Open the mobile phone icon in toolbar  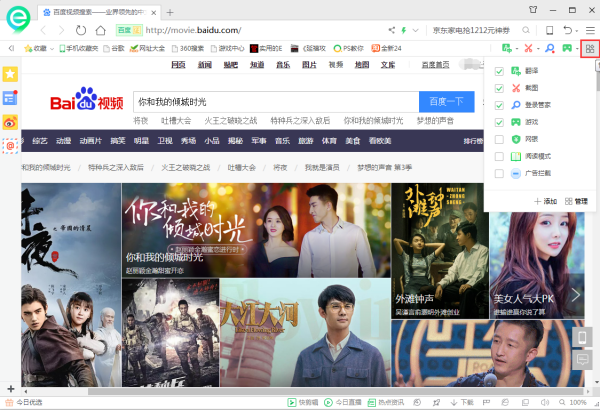(x=549, y=30)
